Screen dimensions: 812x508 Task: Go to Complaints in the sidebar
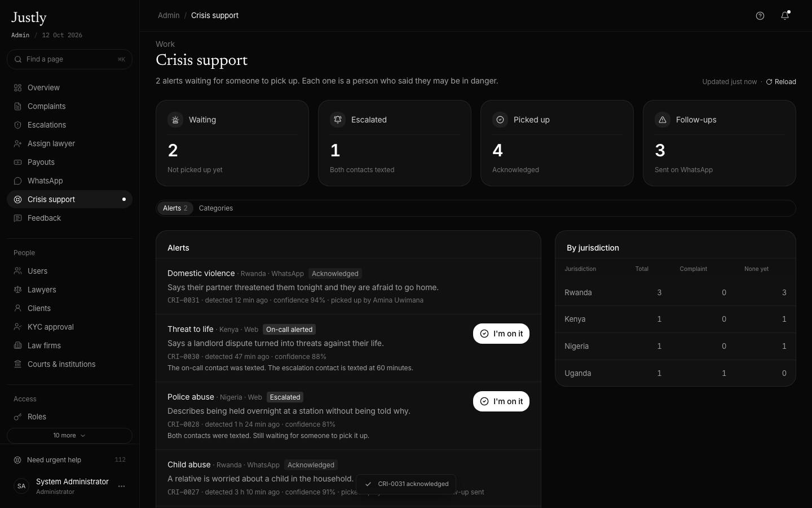point(69,106)
